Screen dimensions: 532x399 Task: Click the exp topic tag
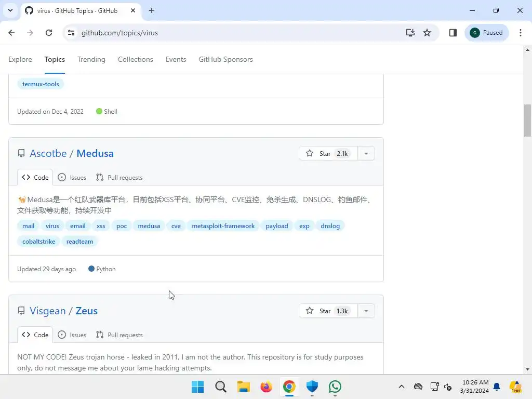coord(304,226)
